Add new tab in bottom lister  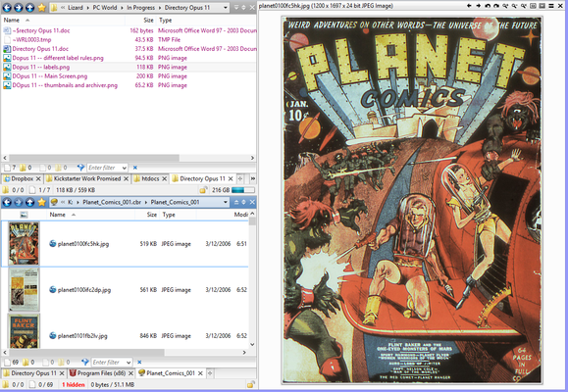(210, 372)
